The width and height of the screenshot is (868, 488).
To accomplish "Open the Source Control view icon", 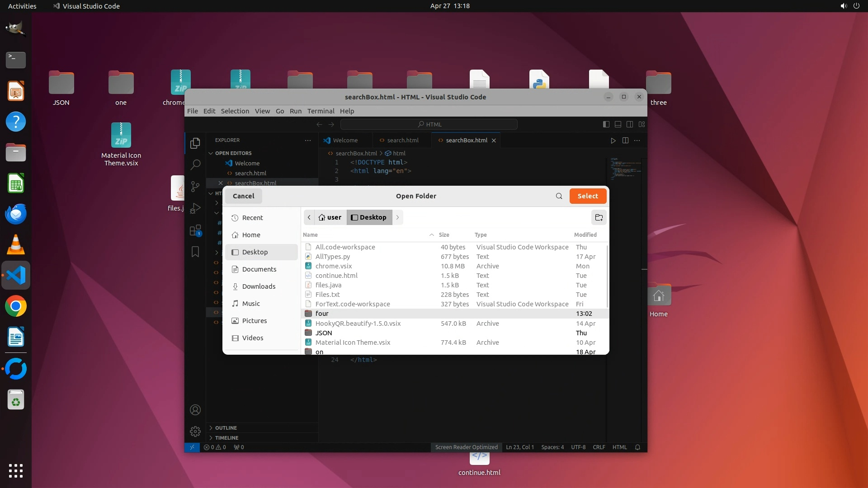I will (195, 186).
